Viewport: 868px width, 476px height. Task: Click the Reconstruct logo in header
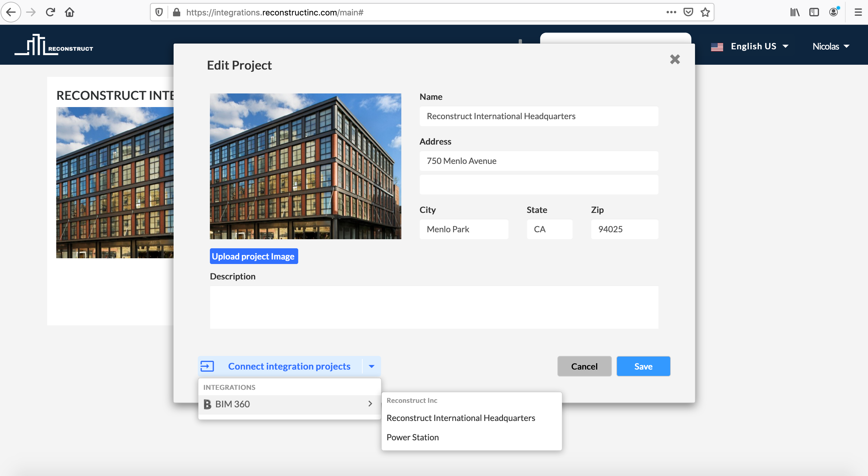54,45
